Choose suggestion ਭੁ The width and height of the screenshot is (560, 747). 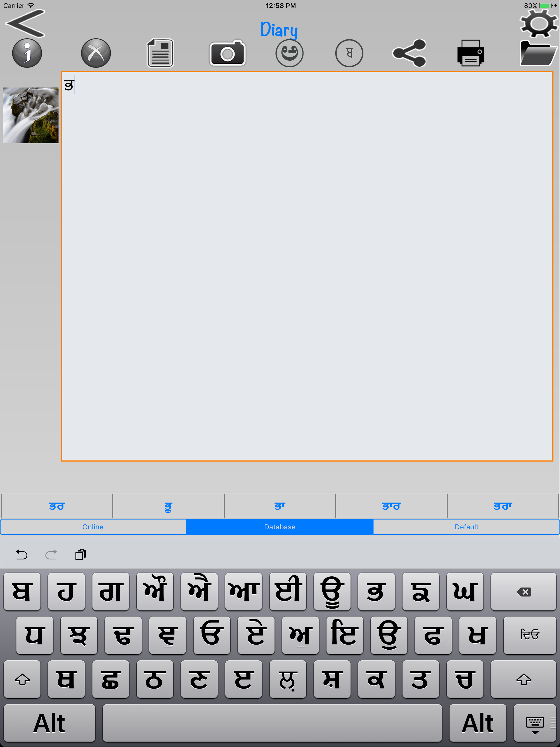(168, 506)
